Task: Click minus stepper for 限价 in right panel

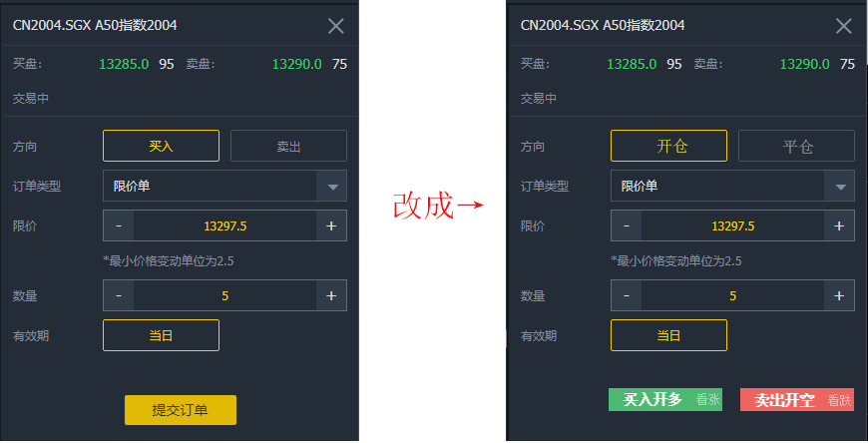Action: tap(627, 225)
